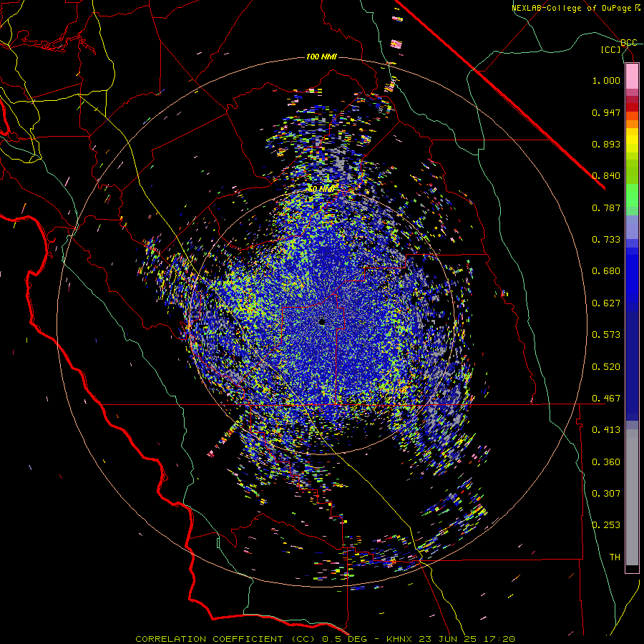Click the 1.000 scale value
The width and height of the screenshot is (644, 644).
606,80
